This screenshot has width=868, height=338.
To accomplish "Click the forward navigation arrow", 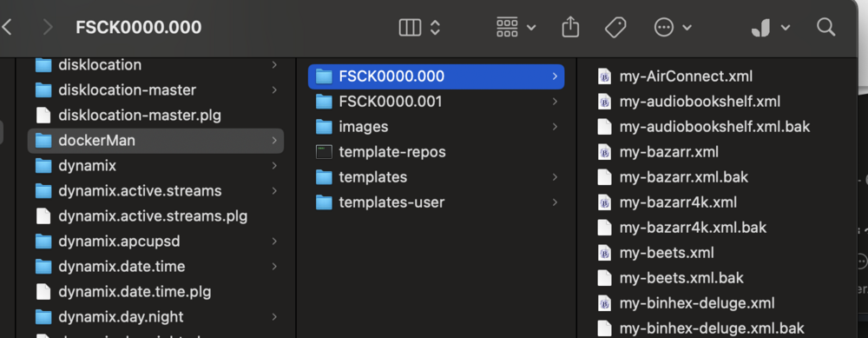I will pyautogui.click(x=48, y=27).
